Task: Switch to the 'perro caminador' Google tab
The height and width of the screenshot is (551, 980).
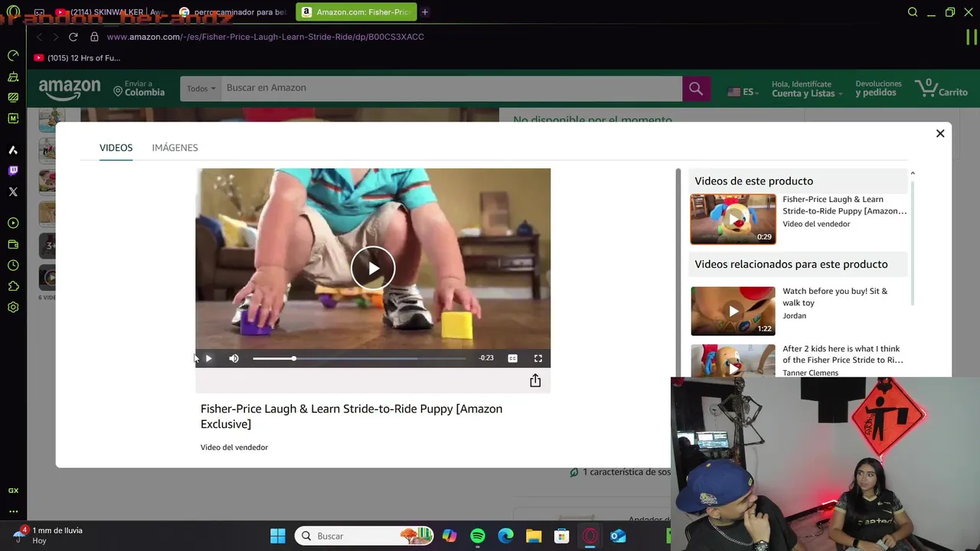Action: click(x=234, y=12)
